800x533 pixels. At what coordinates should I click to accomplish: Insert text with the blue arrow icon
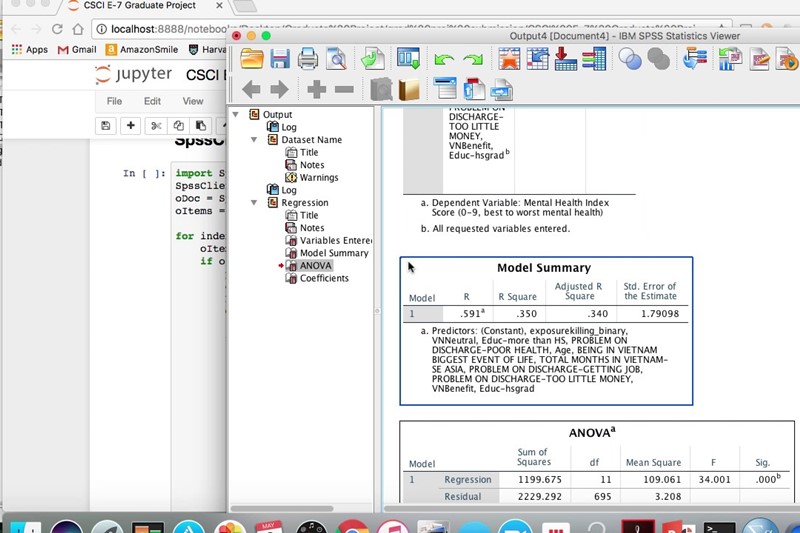tap(502, 89)
